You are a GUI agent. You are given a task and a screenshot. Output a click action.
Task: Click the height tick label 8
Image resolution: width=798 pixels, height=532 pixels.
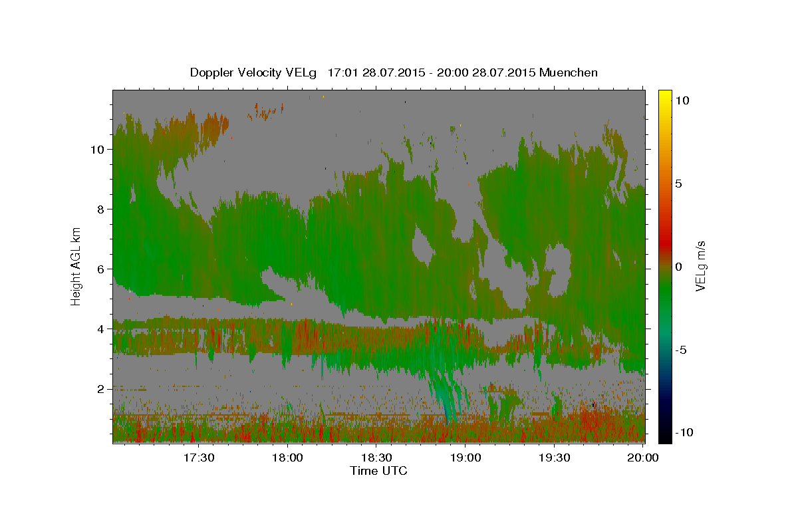[100, 209]
